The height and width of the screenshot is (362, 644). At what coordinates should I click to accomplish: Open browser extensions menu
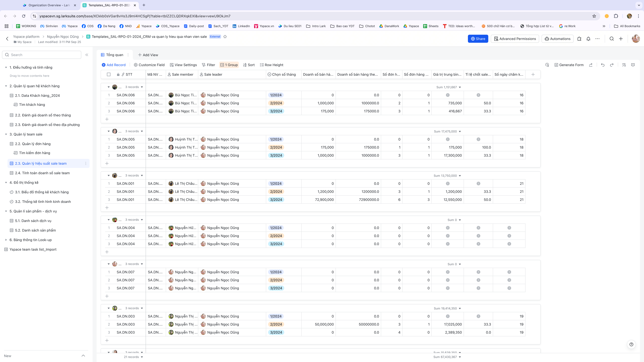pos(616,16)
